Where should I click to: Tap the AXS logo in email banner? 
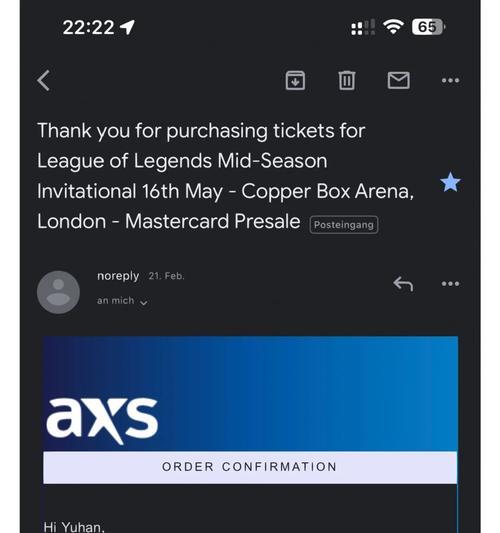click(x=102, y=420)
